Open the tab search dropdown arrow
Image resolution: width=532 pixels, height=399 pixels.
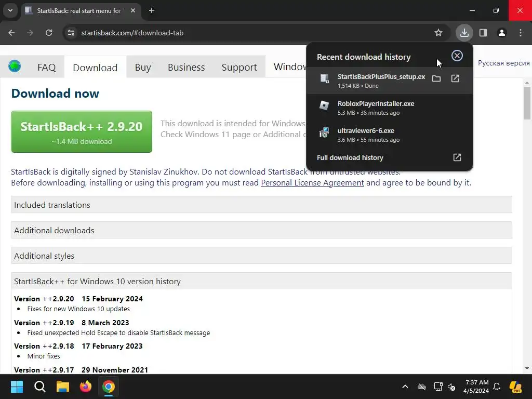click(10, 10)
